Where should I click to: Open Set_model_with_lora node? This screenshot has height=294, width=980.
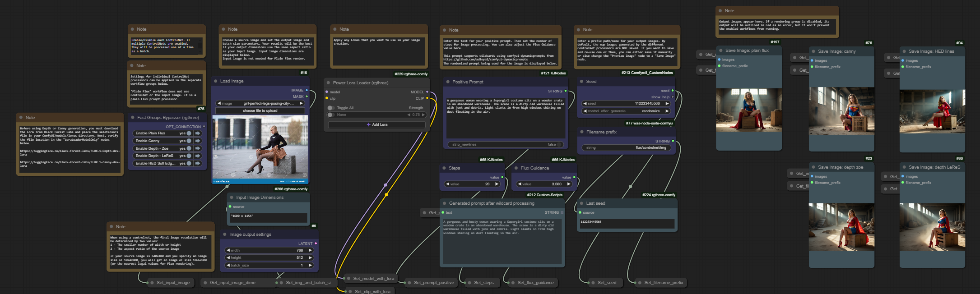(x=370, y=279)
